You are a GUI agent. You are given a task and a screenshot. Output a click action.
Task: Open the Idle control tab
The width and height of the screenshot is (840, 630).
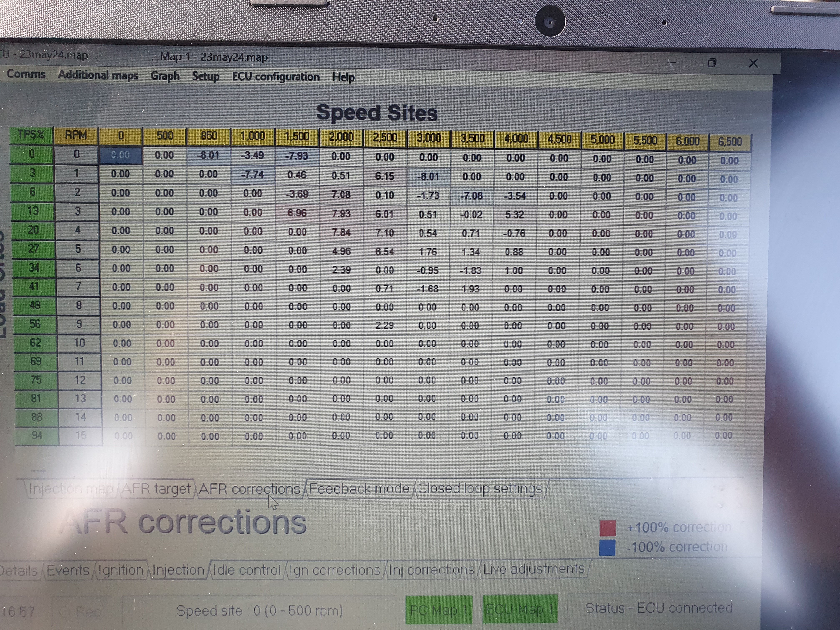pyautogui.click(x=247, y=570)
